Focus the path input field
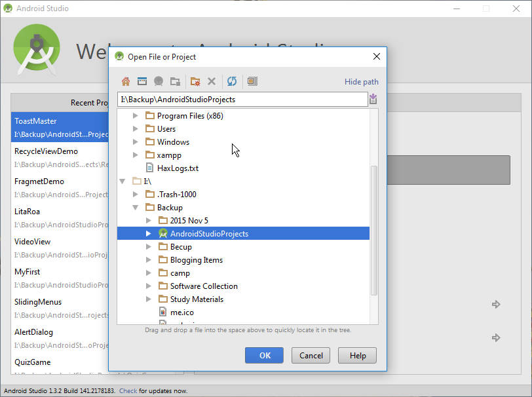 [242, 100]
